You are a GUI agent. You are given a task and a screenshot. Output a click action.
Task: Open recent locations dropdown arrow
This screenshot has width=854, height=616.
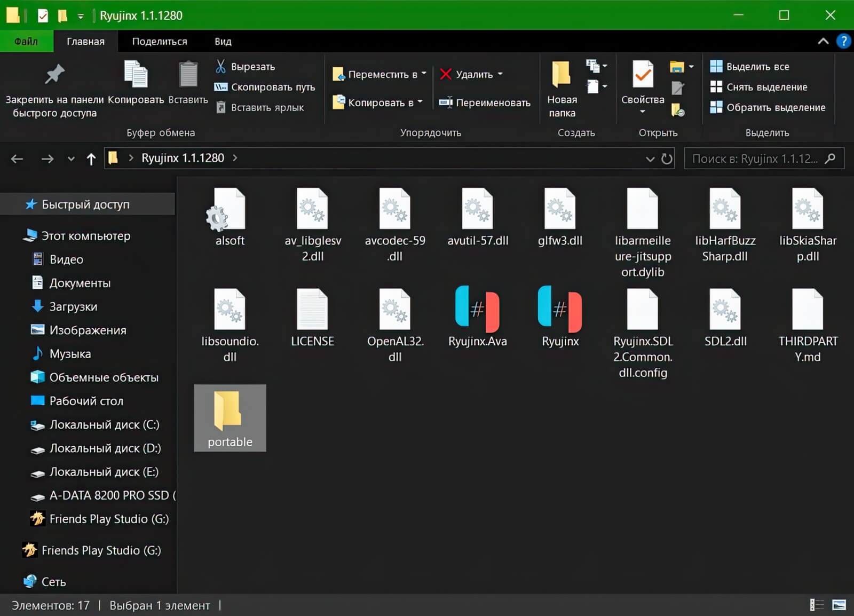coord(71,159)
